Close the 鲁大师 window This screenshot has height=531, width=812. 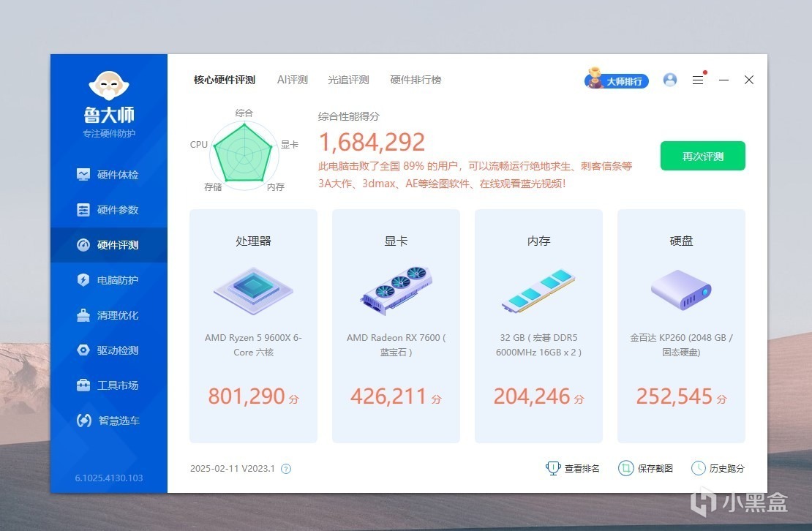coord(749,80)
